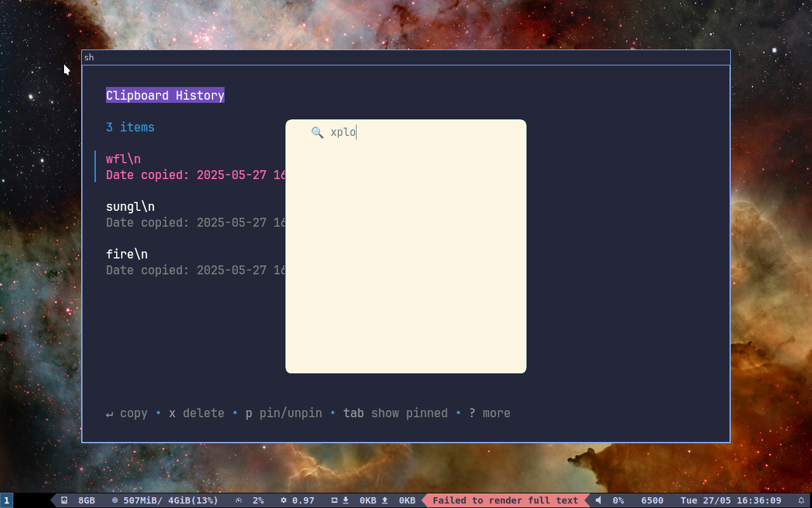The height and width of the screenshot is (508, 812).
Task: Switch to workspace 1 in status bar
Action: coord(6,500)
